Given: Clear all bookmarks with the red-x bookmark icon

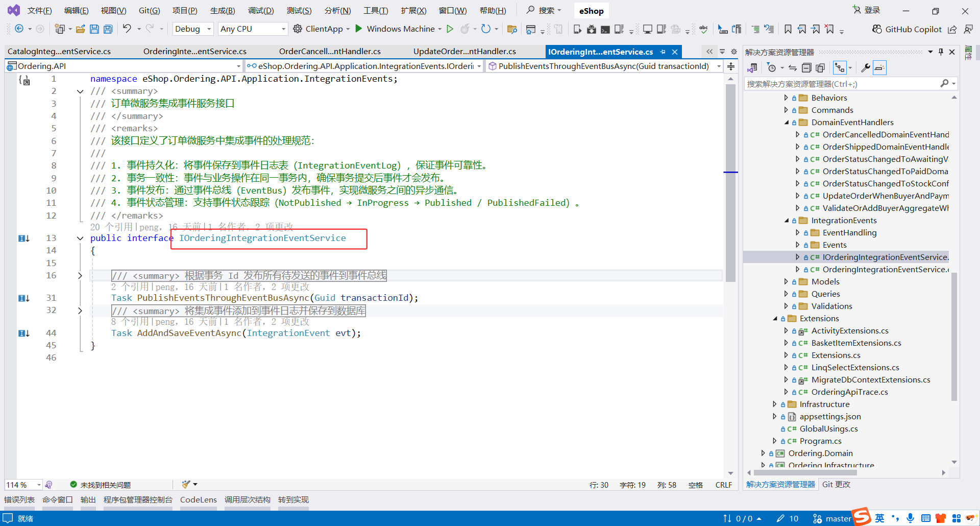Looking at the screenshot, I should pos(830,29).
